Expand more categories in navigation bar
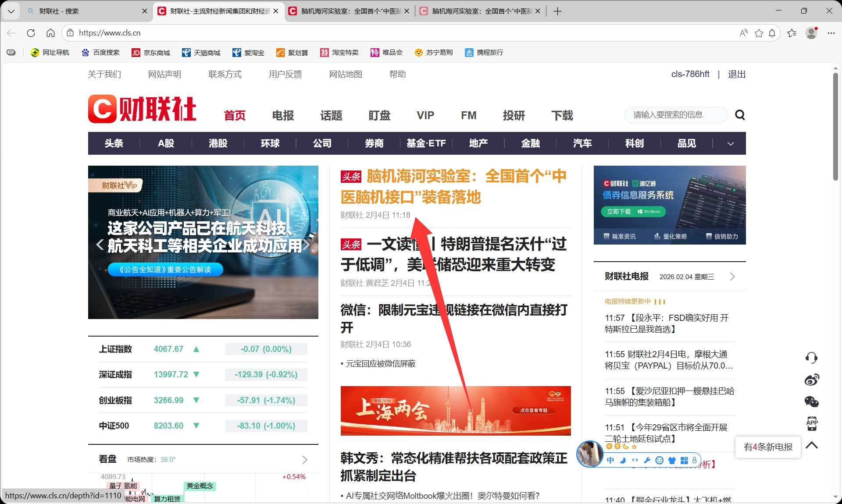Image resolution: width=842 pixels, height=504 pixels. [730, 144]
